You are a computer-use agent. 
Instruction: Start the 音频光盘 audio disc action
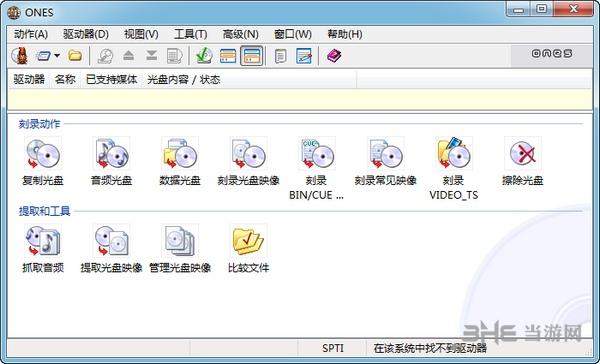click(x=111, y=162)
